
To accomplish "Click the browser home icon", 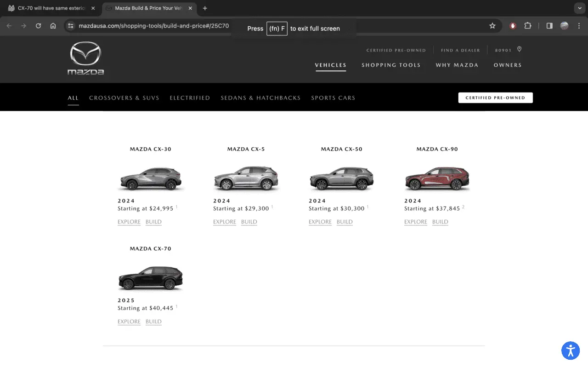I will pos(53,26).
